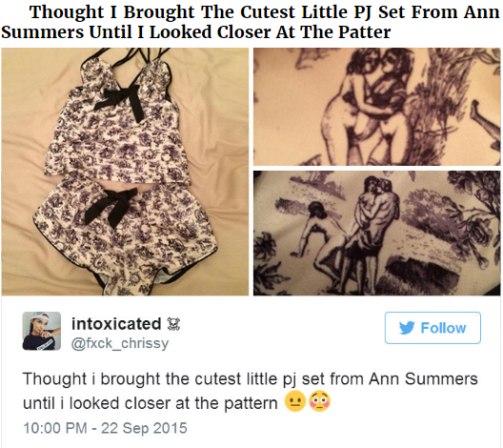Image resolution: width=503 pixels, height=448 pixels.
Task: Click the Twitter bird icon in Follow
Action: point(407,328)
